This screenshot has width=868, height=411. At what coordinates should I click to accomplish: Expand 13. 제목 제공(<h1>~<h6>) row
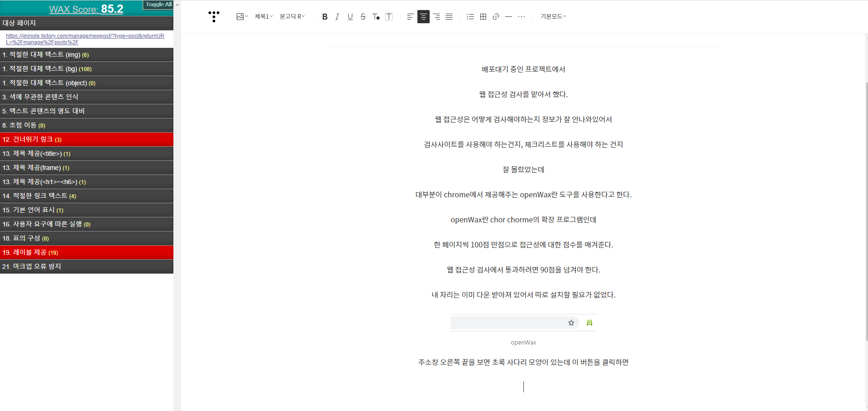[86, 182]
